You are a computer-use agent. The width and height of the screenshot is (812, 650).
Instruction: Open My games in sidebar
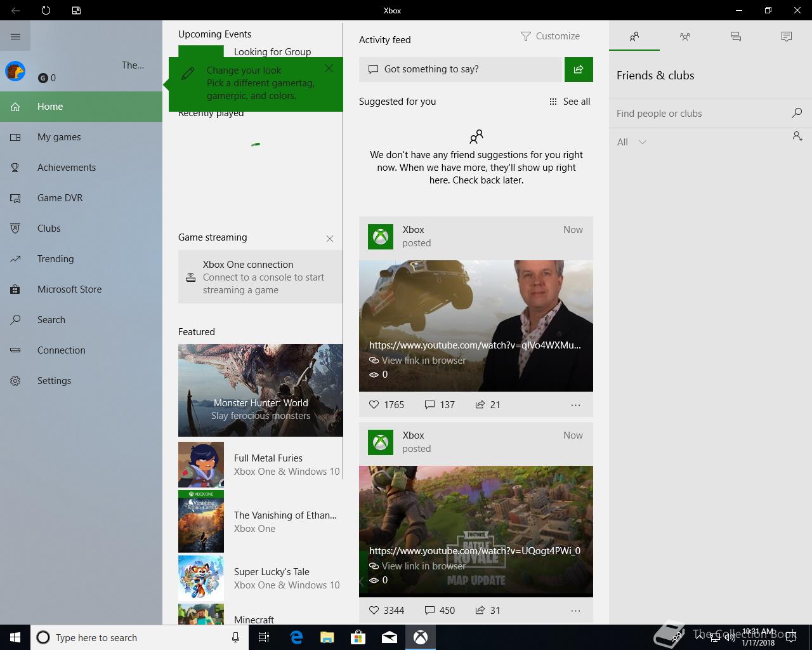click(x=81, y=137)
